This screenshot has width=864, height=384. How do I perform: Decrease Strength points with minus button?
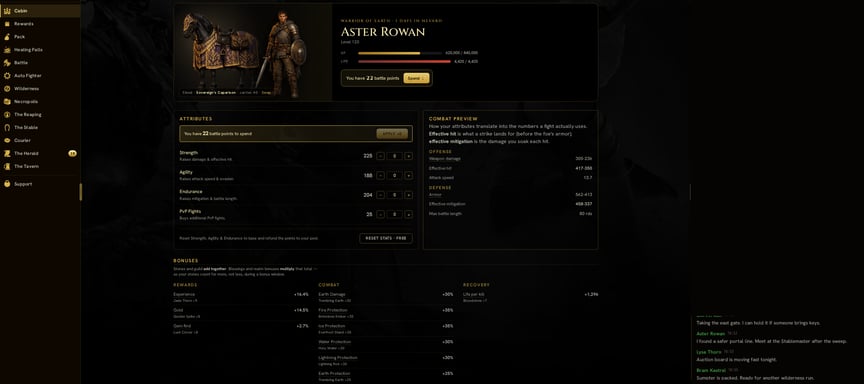pyautogui.click(x=381, y=156)
